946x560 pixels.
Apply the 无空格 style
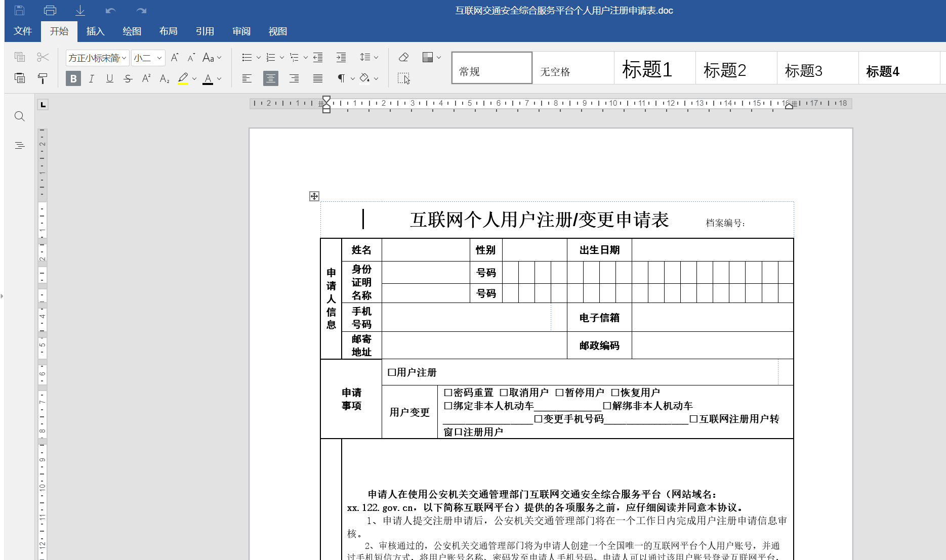pos(573,68)
